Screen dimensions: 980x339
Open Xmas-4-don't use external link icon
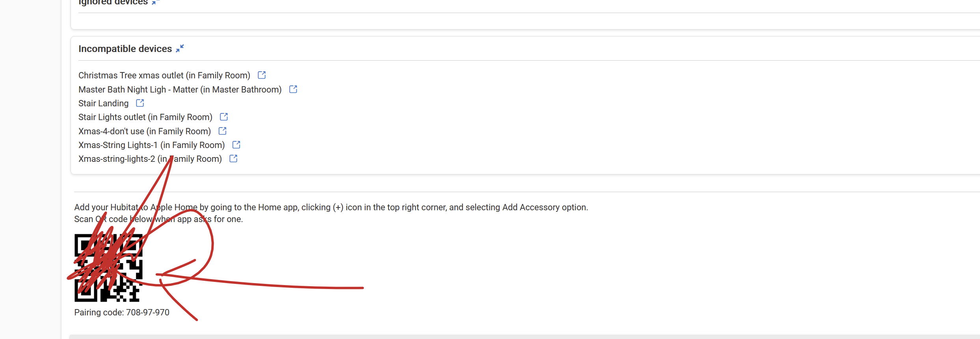(222, 131)
